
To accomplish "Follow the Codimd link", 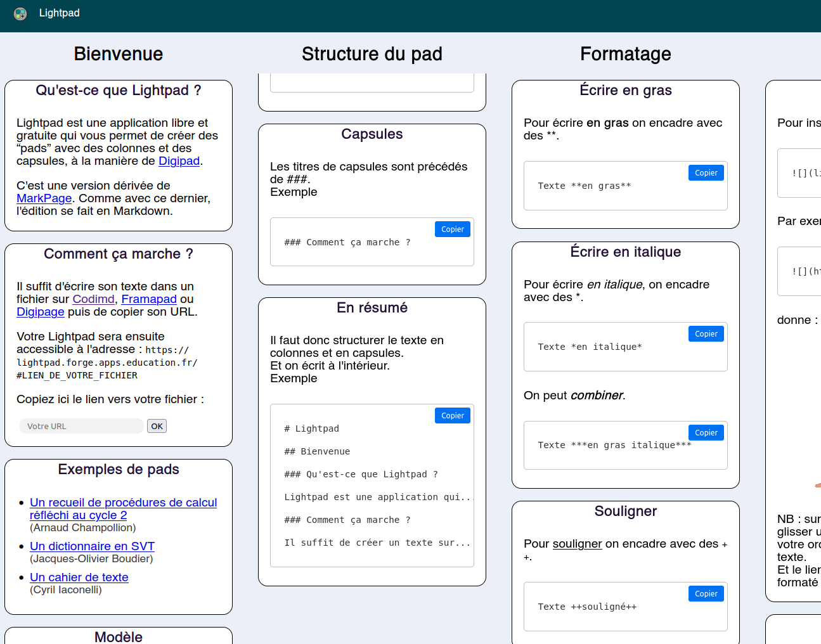I will click(x=94, y=299).
